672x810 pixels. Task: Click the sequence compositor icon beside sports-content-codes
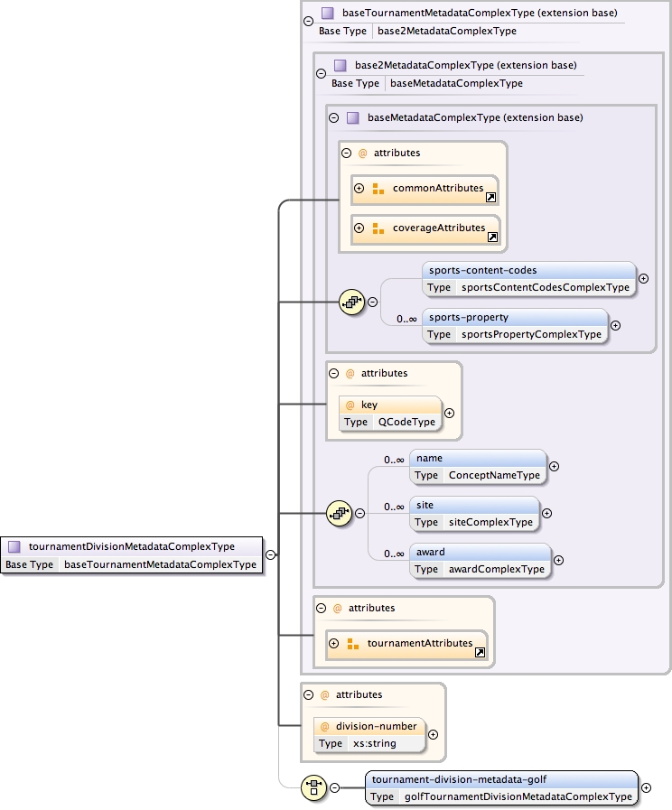(x=350, y=303)
